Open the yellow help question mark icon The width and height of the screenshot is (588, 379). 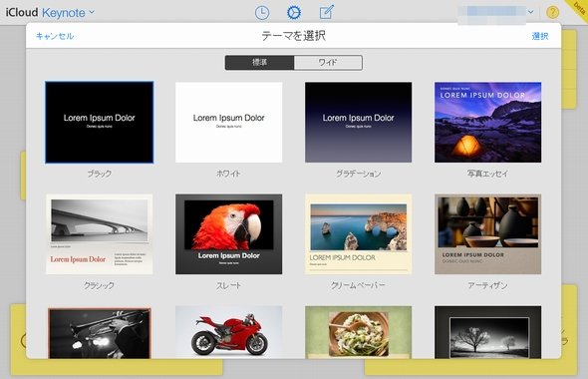(552, 12)
